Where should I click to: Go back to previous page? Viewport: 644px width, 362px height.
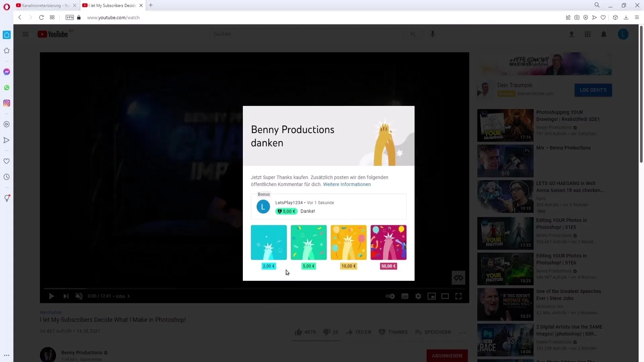[x=20, y=17]
